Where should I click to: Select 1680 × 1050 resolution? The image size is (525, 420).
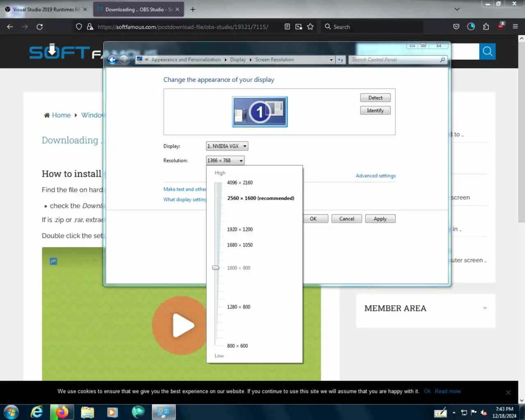tap(240, 245)
